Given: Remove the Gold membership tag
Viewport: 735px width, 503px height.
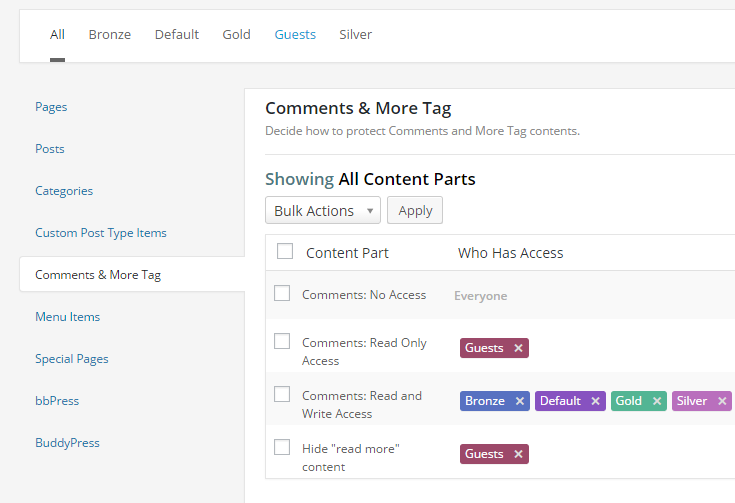Looking at the screenshot, I should [657, 401].
